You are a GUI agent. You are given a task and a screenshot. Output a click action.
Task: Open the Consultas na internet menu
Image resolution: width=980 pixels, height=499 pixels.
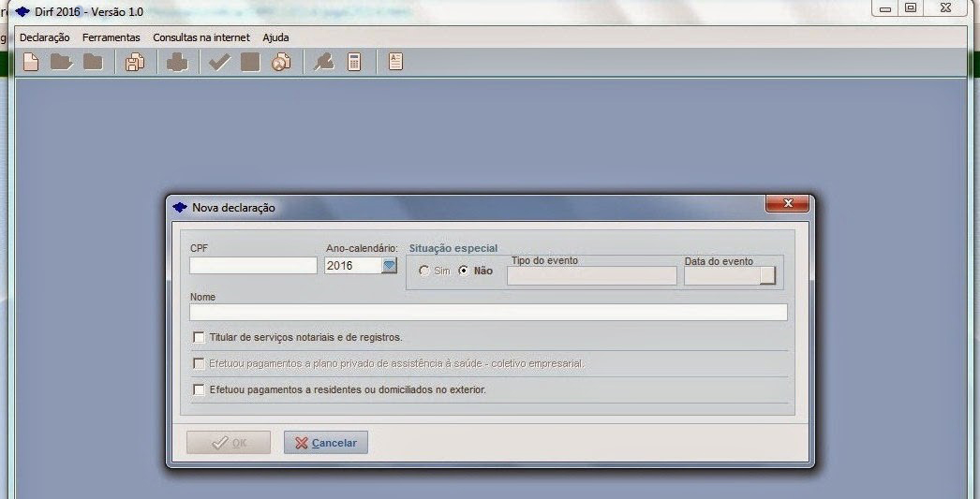coord(201,37)
